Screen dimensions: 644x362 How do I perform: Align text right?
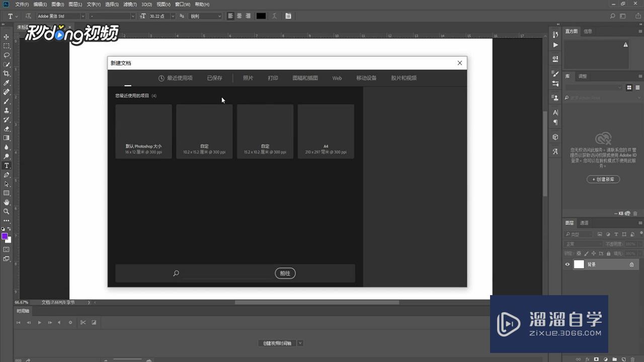(248, 16)
